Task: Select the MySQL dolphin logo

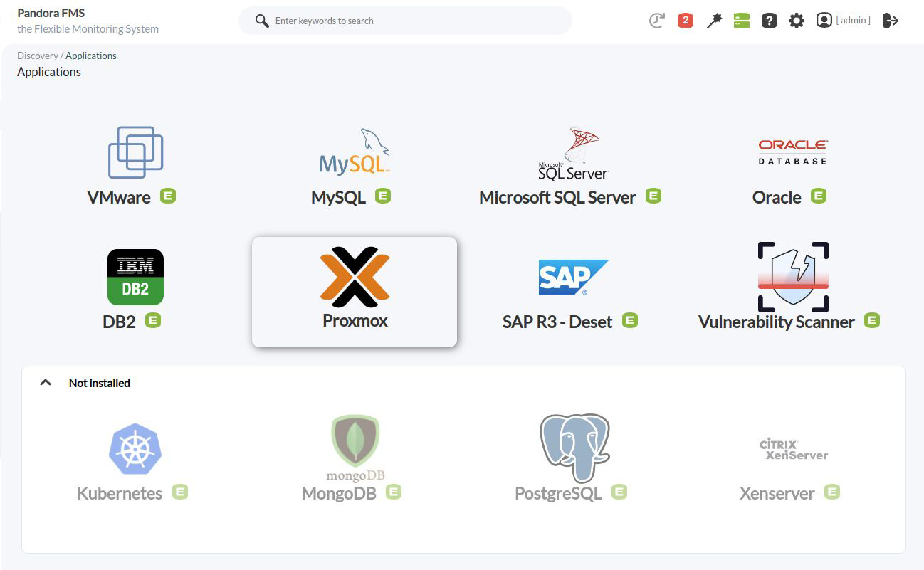Action: click(355, 152)
